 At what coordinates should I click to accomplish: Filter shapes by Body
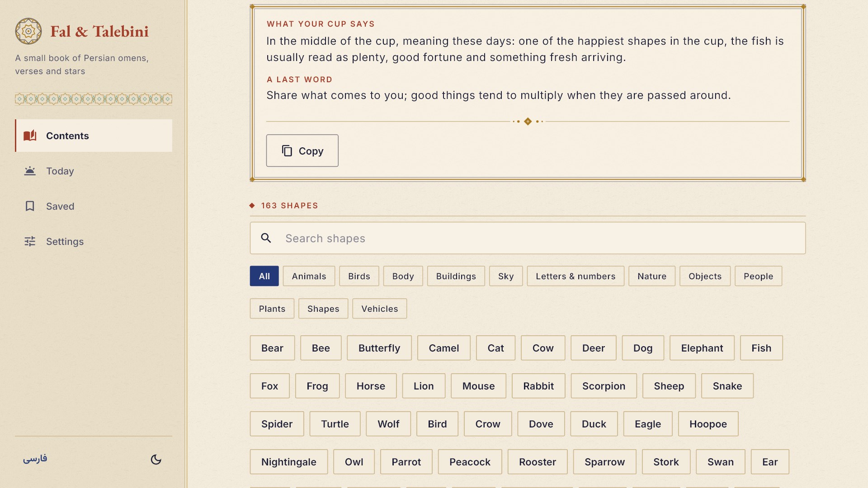click(x=403, y=276)
